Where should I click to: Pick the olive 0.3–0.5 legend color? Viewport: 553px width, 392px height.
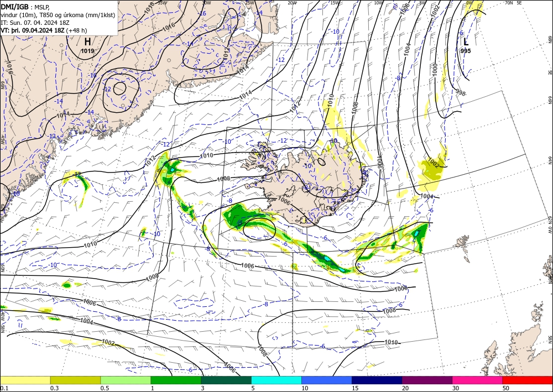point(75,380)
